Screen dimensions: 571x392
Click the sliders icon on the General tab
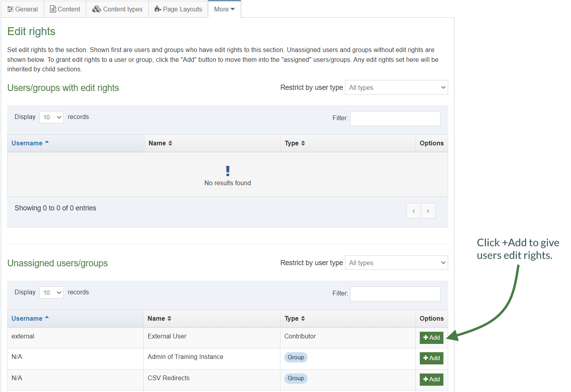[x=11, y=9]
